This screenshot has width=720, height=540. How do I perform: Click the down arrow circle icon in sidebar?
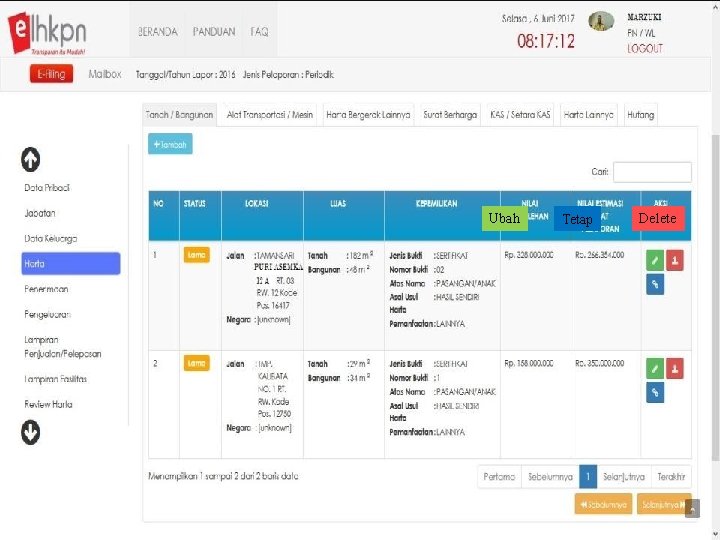pyautogui.click(x=30, y=432)
